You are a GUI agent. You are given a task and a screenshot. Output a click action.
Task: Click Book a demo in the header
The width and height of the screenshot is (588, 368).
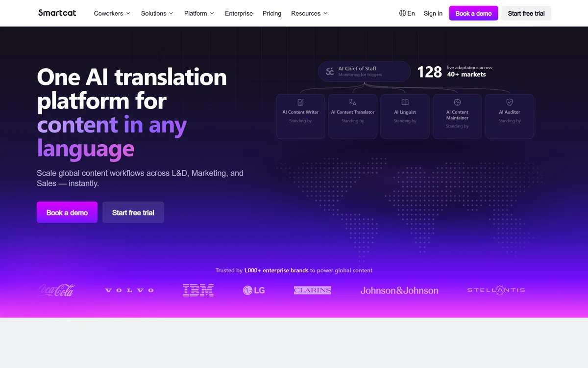pos(473,13)
